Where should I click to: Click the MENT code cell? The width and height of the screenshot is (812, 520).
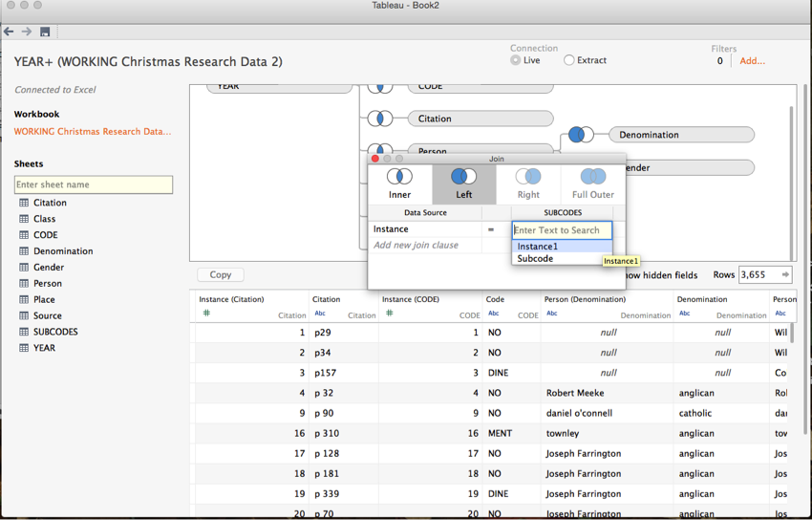(x=511, y=434)
